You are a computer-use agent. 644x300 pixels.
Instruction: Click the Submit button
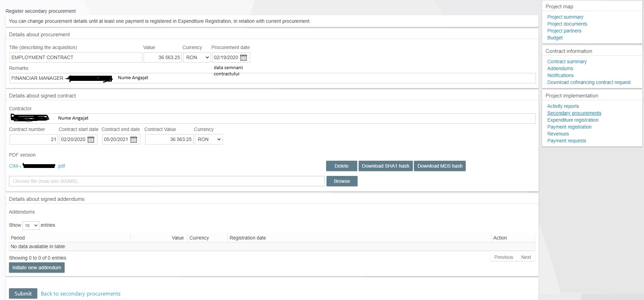(x=23, y=293)
